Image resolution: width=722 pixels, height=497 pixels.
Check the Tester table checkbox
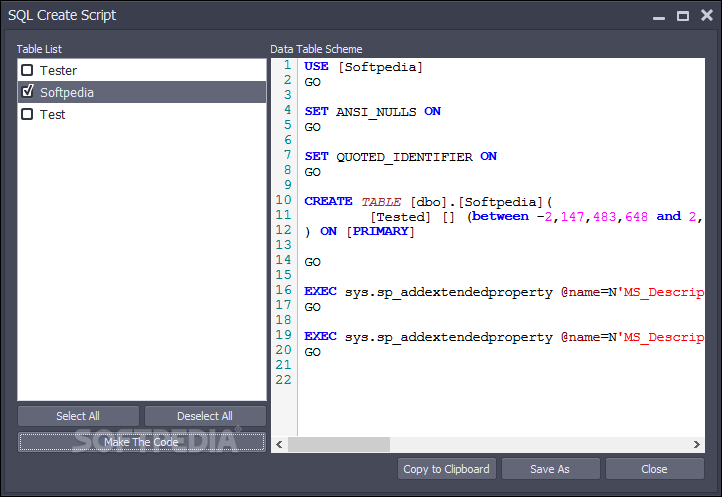pos(27,70)
